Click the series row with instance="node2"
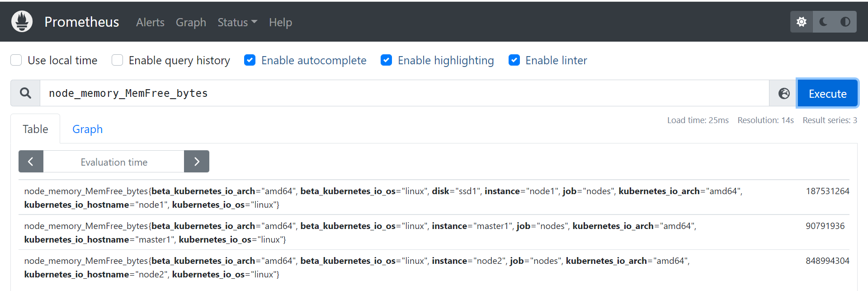The image size is (868, 291). tap(434, 267)
